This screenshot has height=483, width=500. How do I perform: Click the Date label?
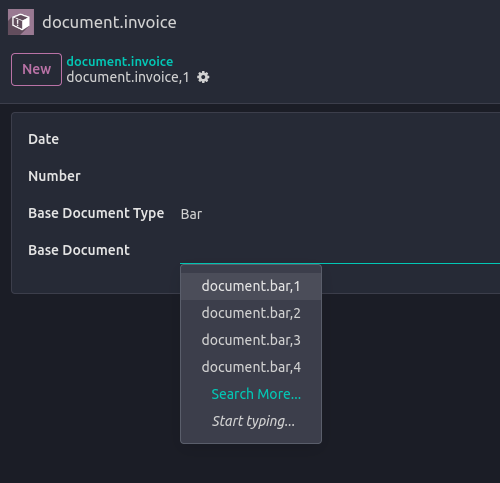click(43, 139)
